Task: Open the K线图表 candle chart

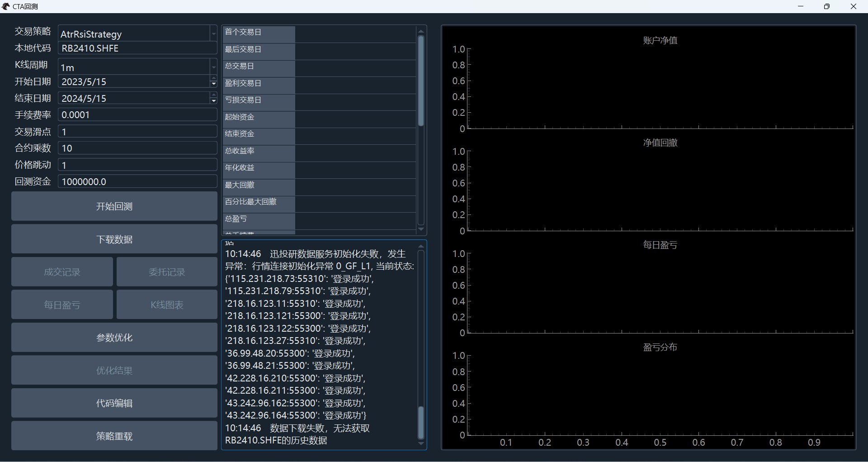Action: [x=167, y=305]
